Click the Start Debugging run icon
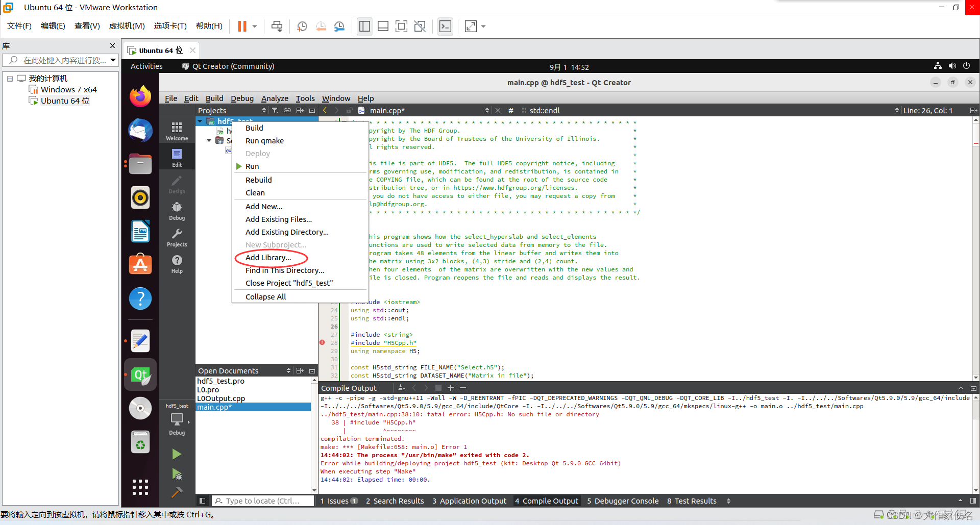This screenshot has width=980, height=525. coord(177,474)
